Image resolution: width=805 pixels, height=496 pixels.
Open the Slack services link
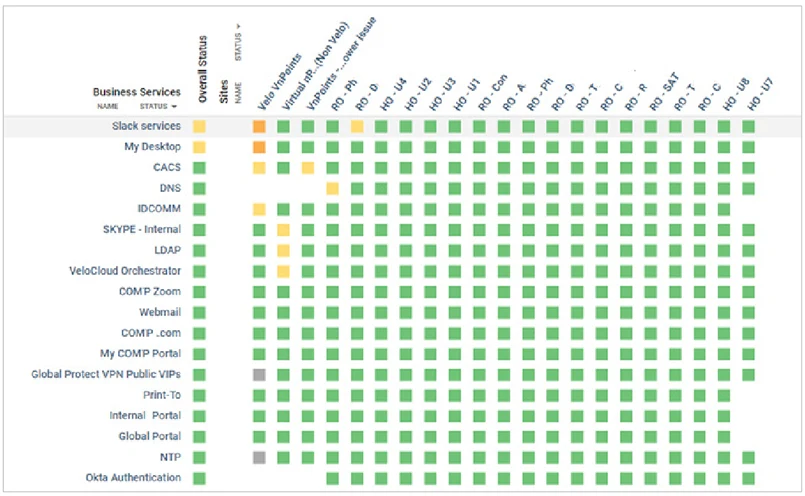(146, 127)
